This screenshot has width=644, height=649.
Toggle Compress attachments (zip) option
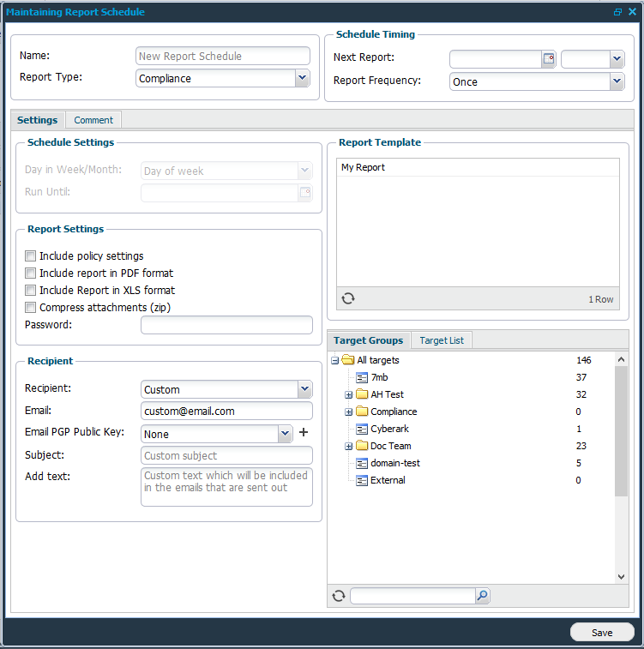[31, 307]
